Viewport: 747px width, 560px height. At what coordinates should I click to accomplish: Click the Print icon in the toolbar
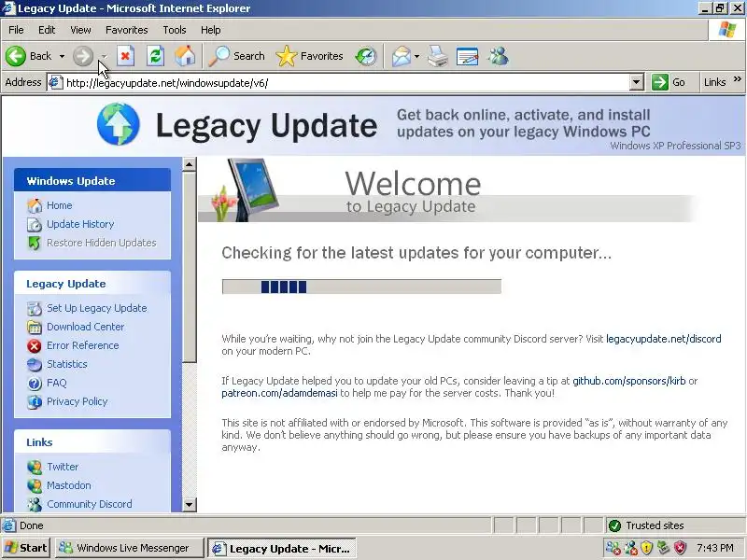tap(437, 56)
